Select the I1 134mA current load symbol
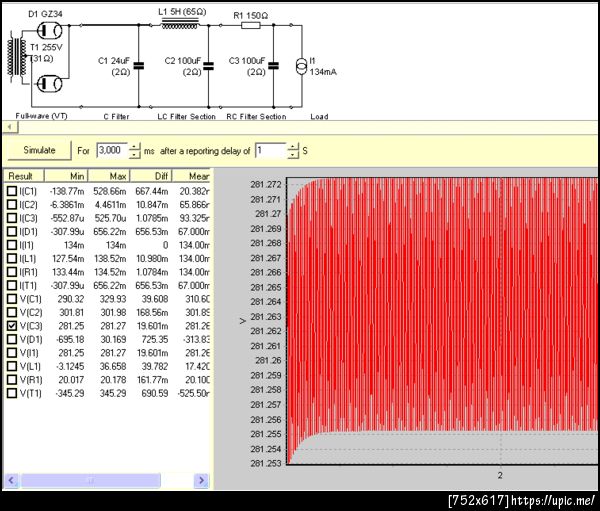The height and width of the screenshot is (511, 600). pos(302,67)
